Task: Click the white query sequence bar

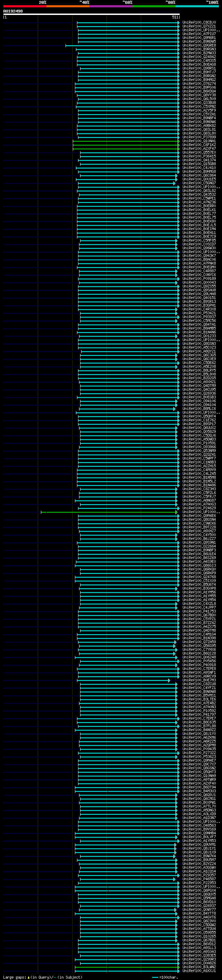Action: click(92, 14)
